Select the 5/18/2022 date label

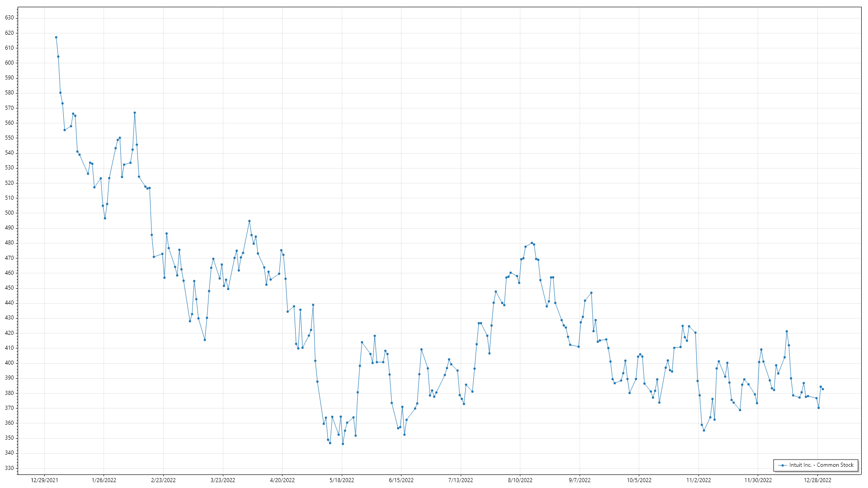[342, 480]
